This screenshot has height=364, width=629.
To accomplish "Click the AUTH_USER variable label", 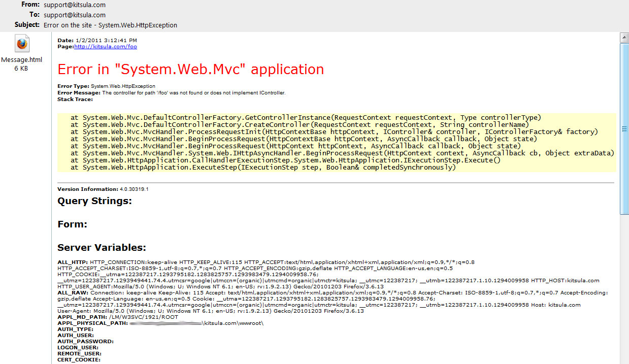I will (76, 335).
